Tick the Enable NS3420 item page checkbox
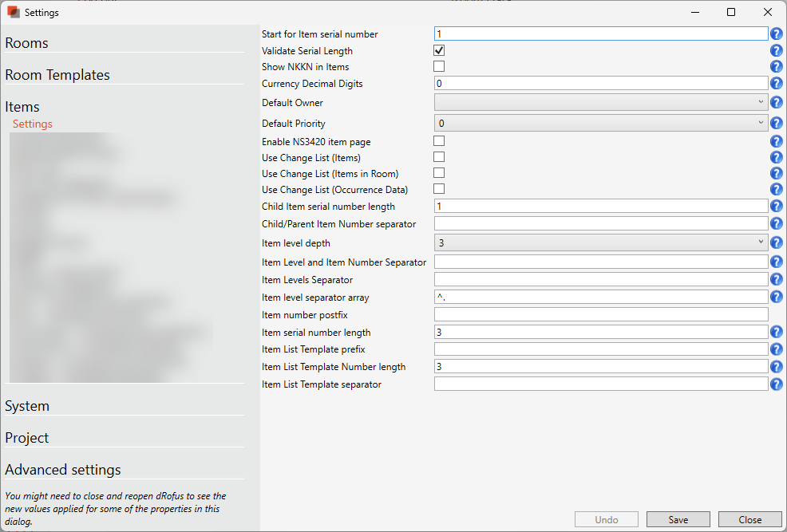Image resolution: width=787 pixels, height=532 pixels. (439, 141)
